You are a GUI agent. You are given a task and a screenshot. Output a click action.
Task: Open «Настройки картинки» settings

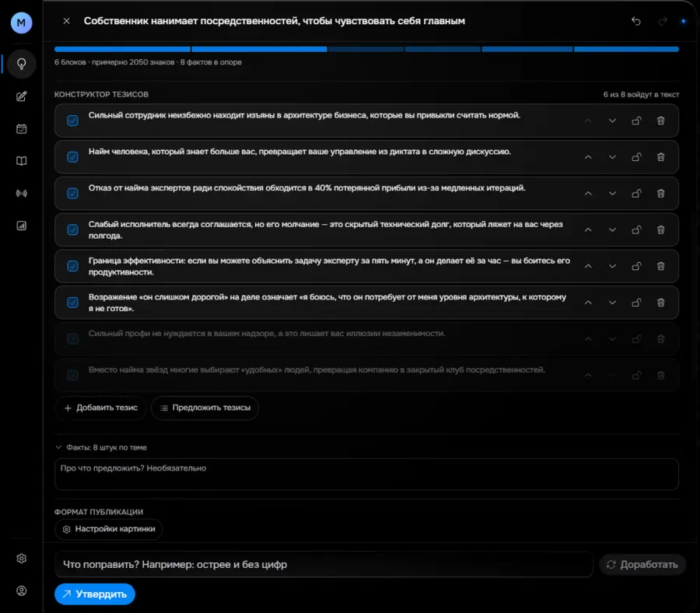pyautogui.click(x=108, y=529)
